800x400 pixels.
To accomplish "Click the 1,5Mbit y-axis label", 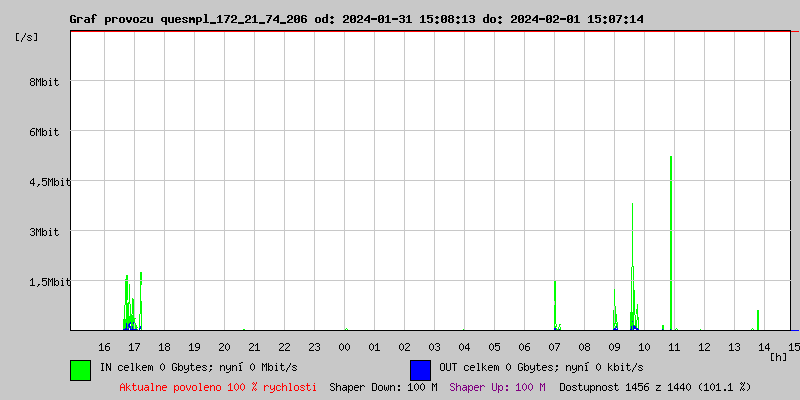I will (x=50, y=282).
